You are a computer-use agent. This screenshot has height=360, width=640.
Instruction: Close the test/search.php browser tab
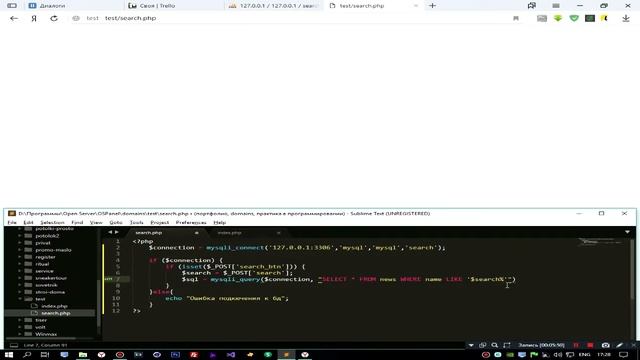[x=416, y=6]
